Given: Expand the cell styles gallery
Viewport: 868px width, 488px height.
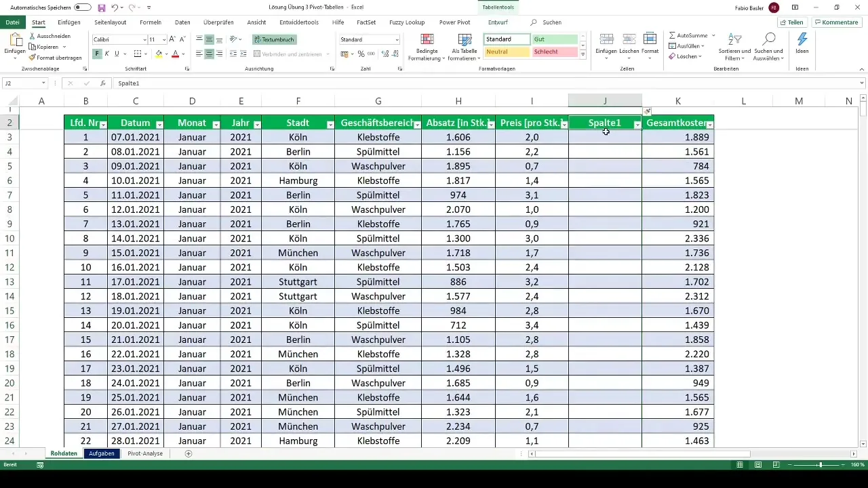Looking at the screenshot, I should [583, 54].
